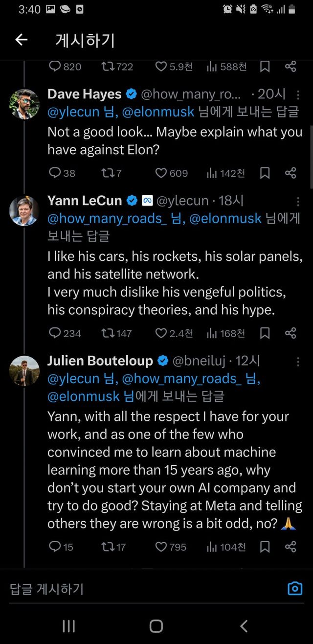Open Android recent apps button
The image size is (313, 644).
(68, 625)
